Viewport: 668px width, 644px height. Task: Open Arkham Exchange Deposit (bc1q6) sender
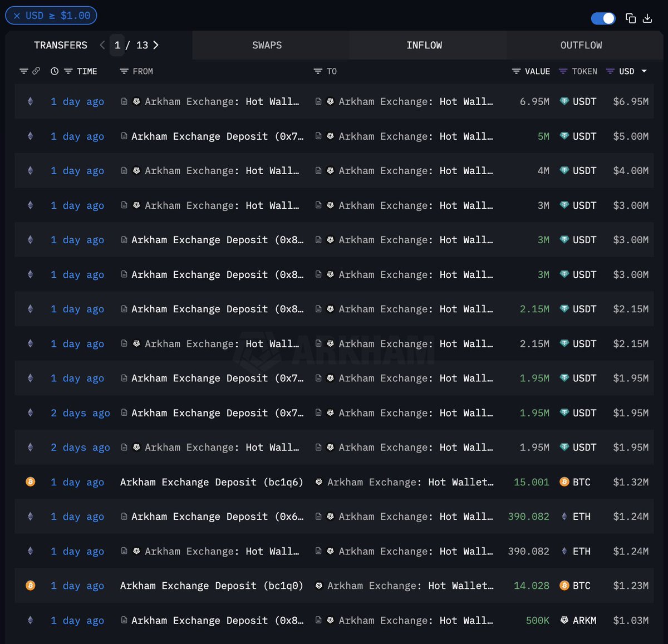pyautogui.click(x=212, y=482)
